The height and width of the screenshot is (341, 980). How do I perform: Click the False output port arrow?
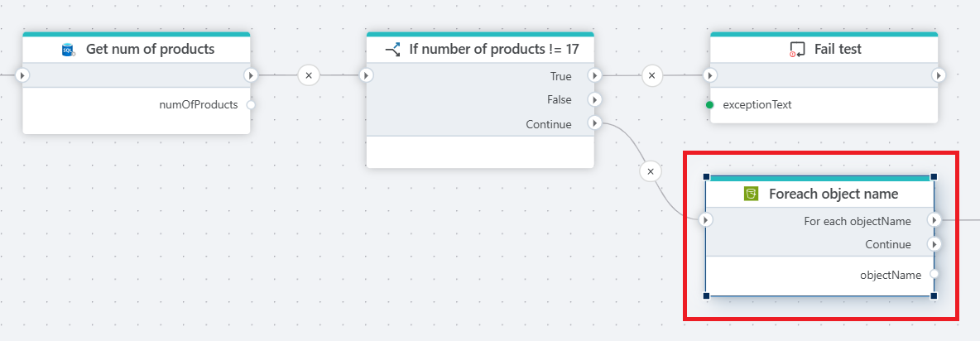(594, 99)
